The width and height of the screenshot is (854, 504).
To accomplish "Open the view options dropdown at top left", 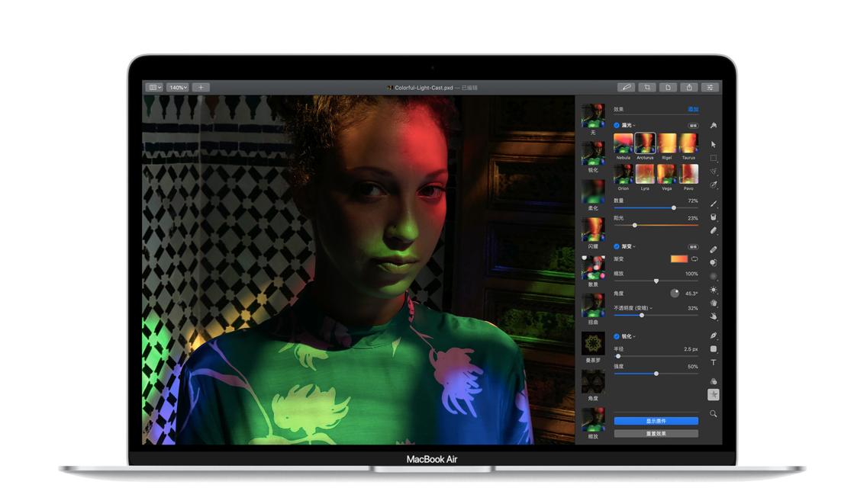I will (x=155, y=87).
